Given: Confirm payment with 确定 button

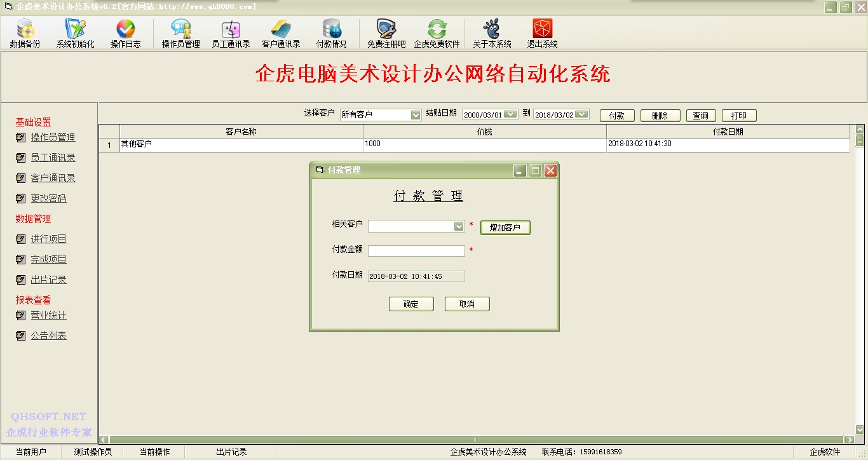Looking at the screenshot, I should [411, 304].
